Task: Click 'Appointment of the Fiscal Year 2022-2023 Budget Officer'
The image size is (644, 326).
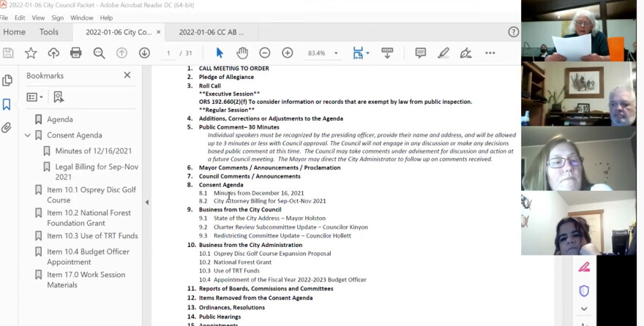Action: [290, 280]
